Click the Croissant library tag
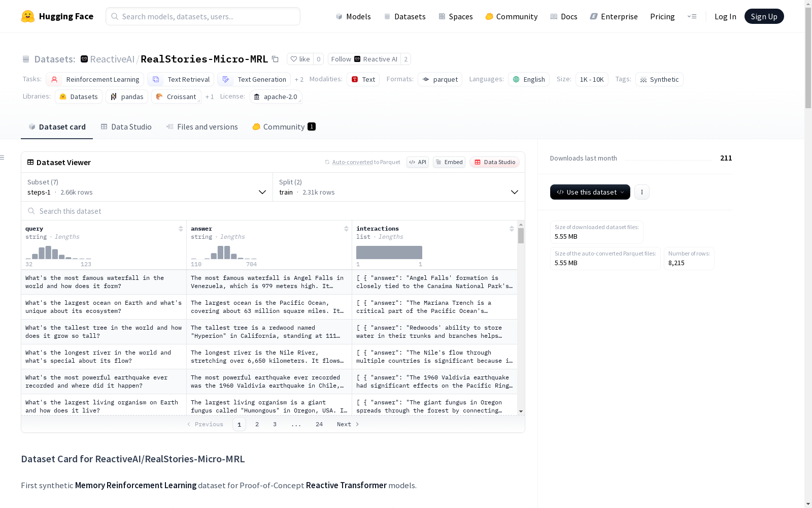 tap(176, 97)
